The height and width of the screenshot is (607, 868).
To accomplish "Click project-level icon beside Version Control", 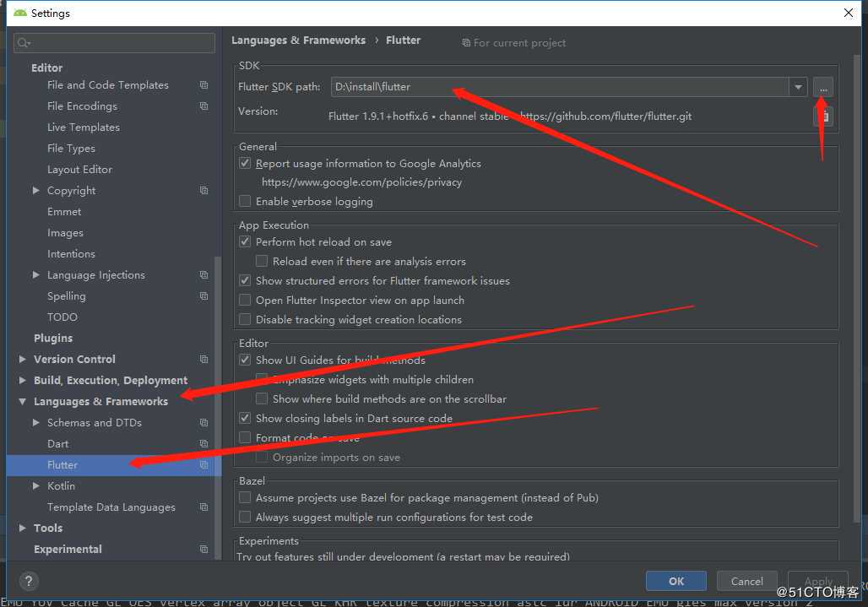I will 203,359.
